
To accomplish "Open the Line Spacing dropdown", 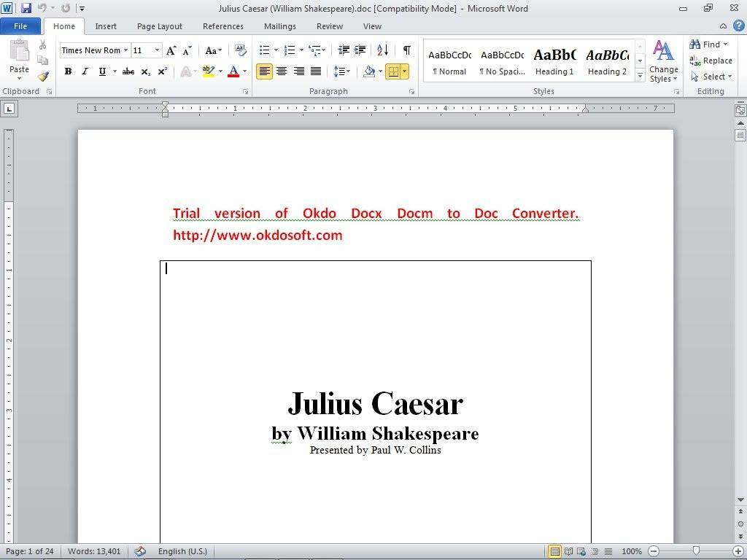I will click(342, 71).
